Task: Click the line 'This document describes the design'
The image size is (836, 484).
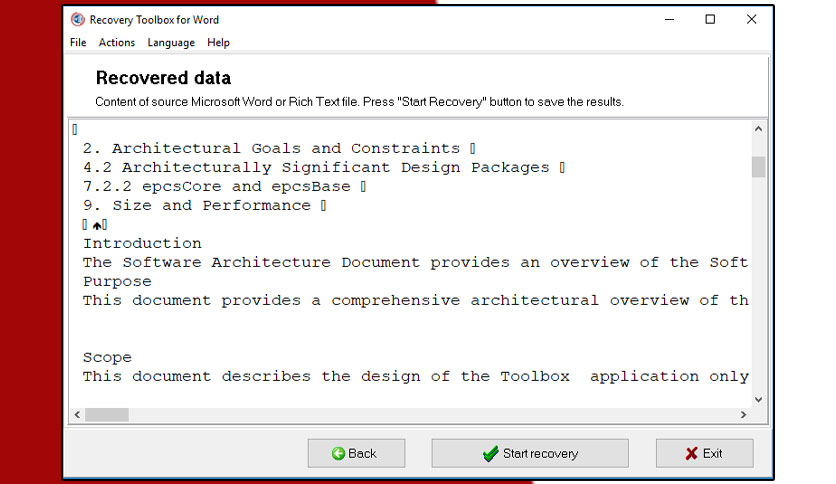Action: [x=415, y=377]
